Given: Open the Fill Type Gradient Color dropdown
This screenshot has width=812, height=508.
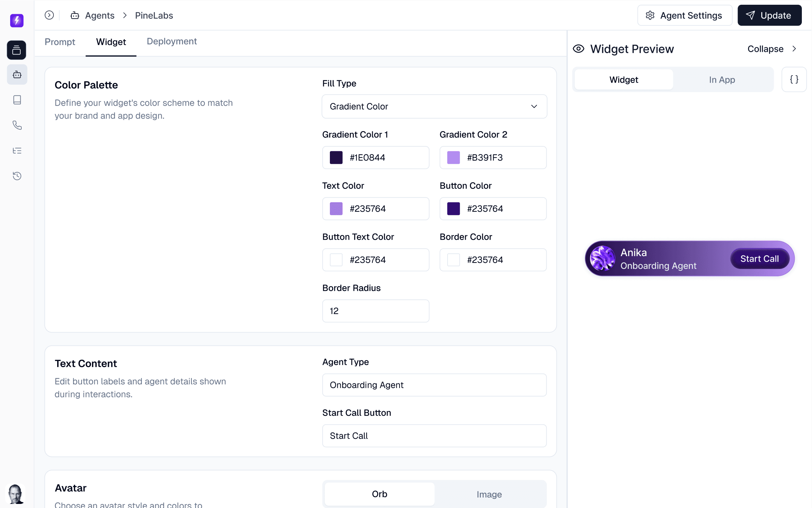Looking at the screenshot, I should point(434,106).
